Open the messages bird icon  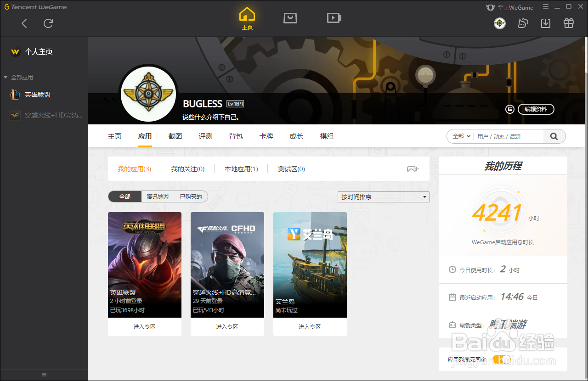point(523,23)
